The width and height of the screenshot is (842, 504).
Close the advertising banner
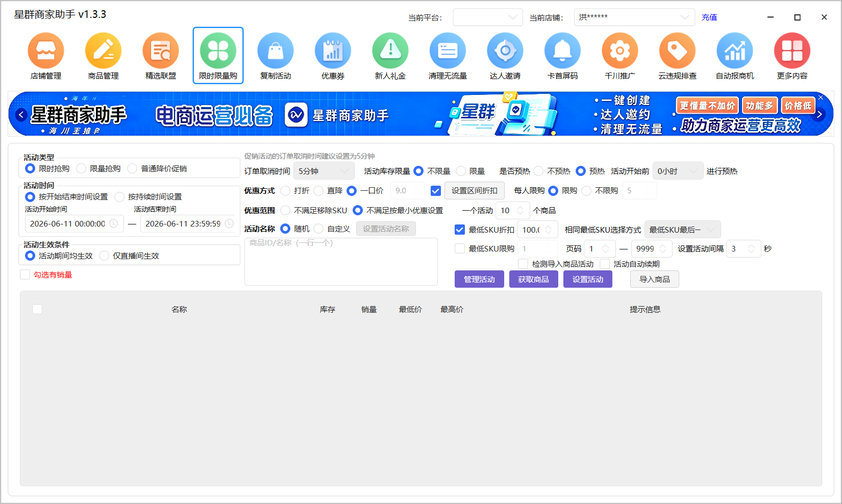pyautogui.click(x=821, y=97)
